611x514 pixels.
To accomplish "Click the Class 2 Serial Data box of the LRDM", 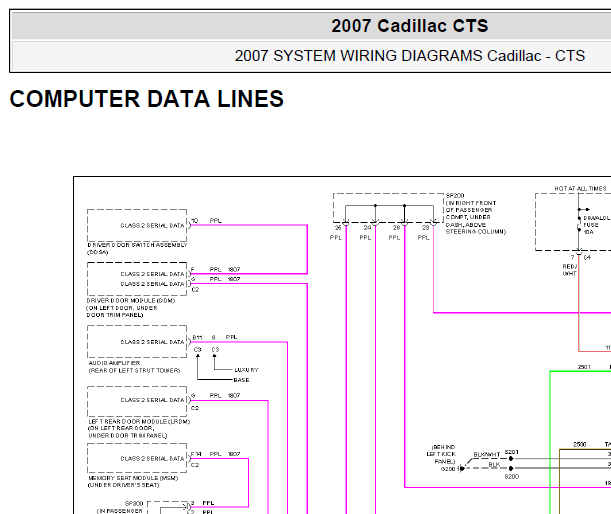I will [x=137, y=401].
